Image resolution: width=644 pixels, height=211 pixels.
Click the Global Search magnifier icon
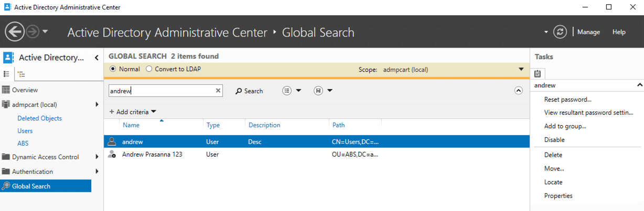[6, 186]
